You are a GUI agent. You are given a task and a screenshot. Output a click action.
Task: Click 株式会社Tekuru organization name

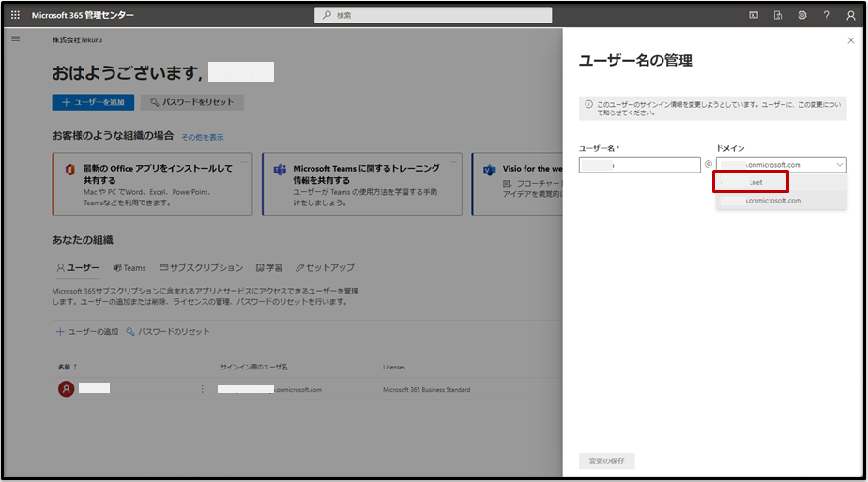coord(77,39)
